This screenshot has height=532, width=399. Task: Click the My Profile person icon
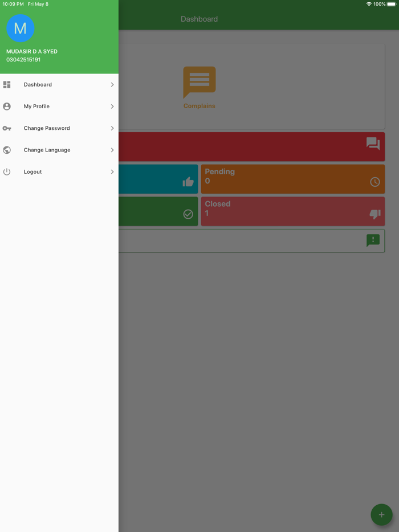(7, 107)
